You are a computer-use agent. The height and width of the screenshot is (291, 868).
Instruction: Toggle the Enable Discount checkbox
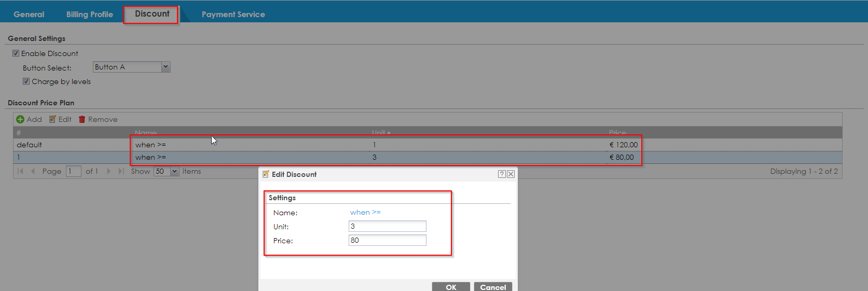coord(16,53)
